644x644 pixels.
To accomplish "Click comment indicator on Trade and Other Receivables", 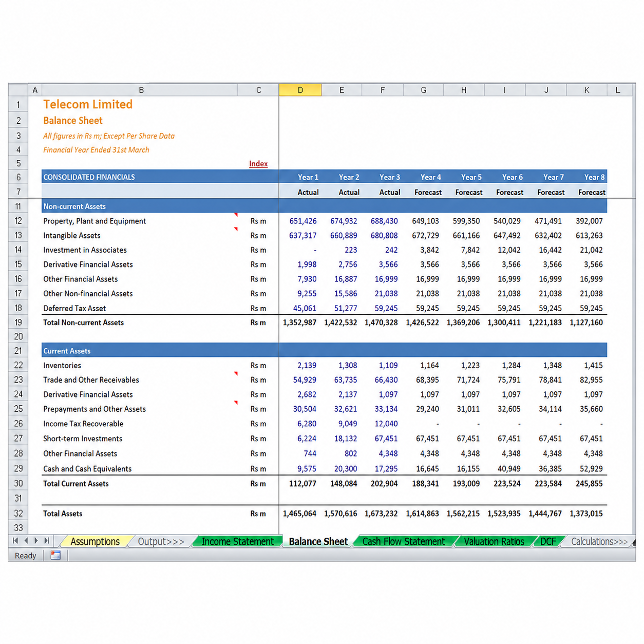I will point(236,373).
